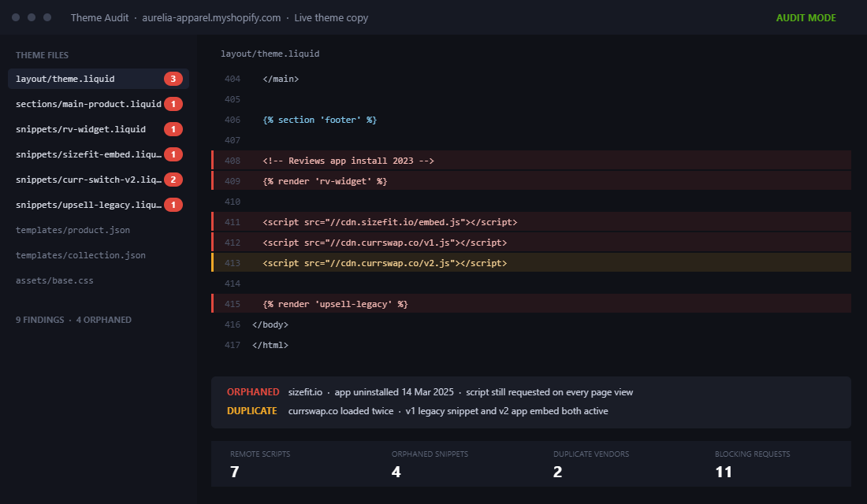Select the Reviews app install 2023 comment line
Image resolution: width=867 pixels, height=504 pixels.
[x=530, y=161]
